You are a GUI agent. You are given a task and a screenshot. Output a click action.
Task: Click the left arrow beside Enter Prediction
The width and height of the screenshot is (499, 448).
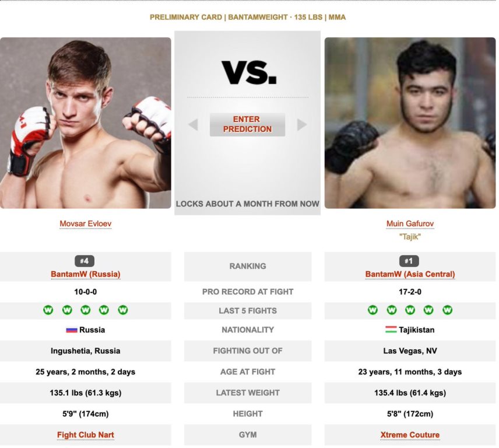pos(193,124)
